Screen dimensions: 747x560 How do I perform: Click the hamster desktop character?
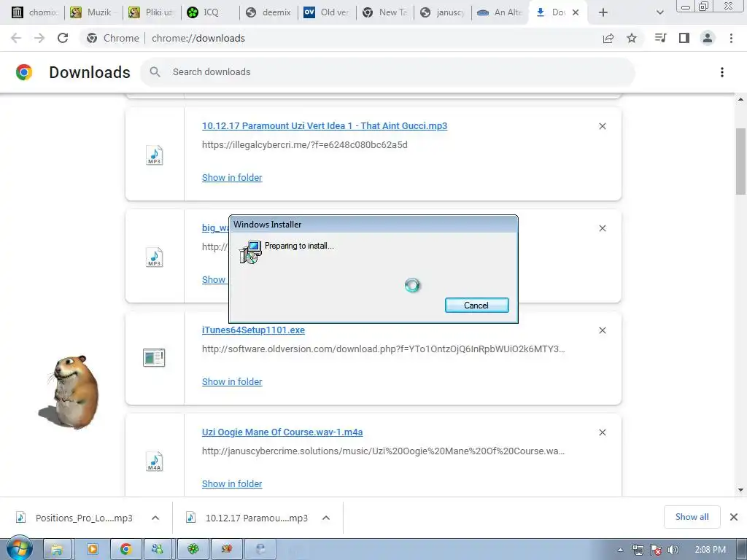point(70,392)
